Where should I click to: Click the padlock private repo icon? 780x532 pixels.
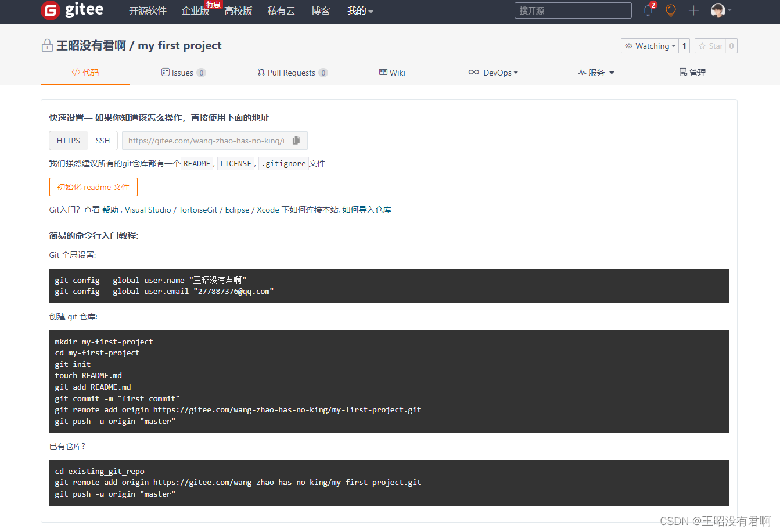pyautogui.click(x=47, y=45)
